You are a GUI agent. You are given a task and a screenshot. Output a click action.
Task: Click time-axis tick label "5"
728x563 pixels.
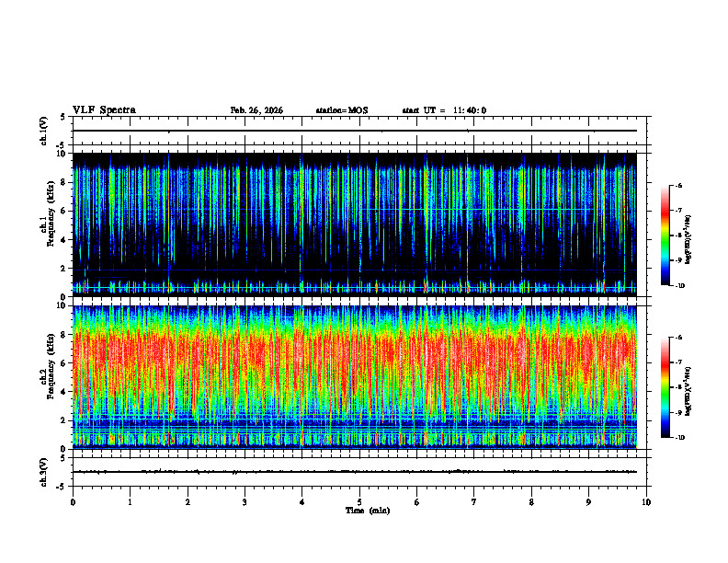[x=359, y=502]
